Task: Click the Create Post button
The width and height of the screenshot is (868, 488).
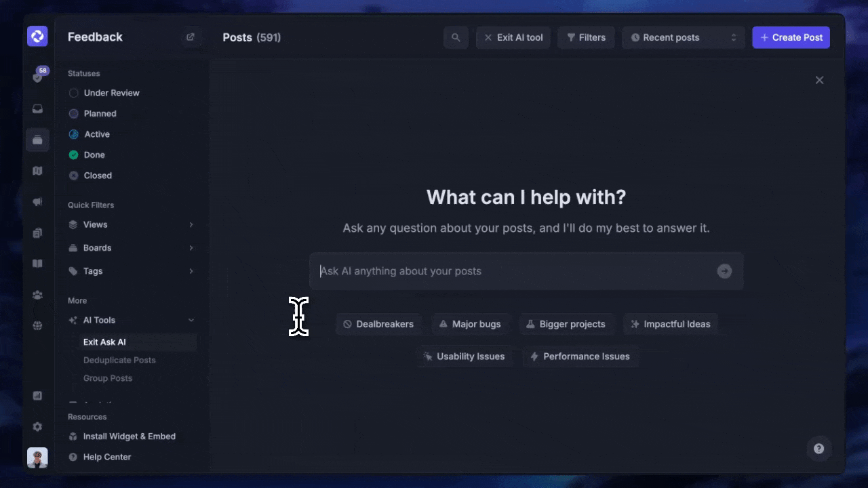Action: (x=791, y=37)
